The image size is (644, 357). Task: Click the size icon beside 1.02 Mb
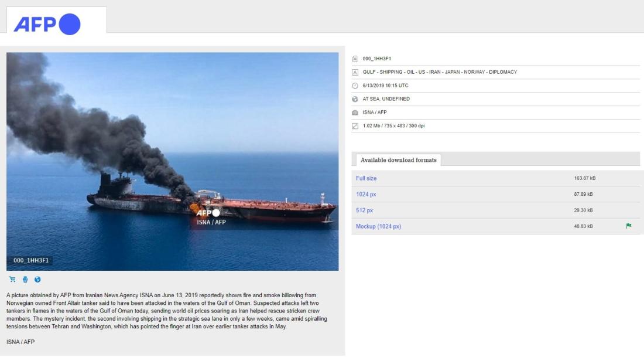point(355,126)
